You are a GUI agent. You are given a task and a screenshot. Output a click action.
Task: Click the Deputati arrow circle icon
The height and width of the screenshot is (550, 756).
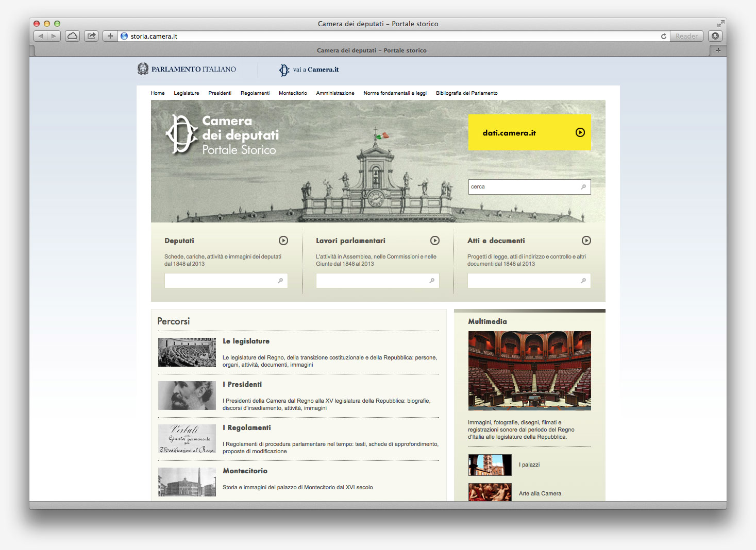[283, 240]
